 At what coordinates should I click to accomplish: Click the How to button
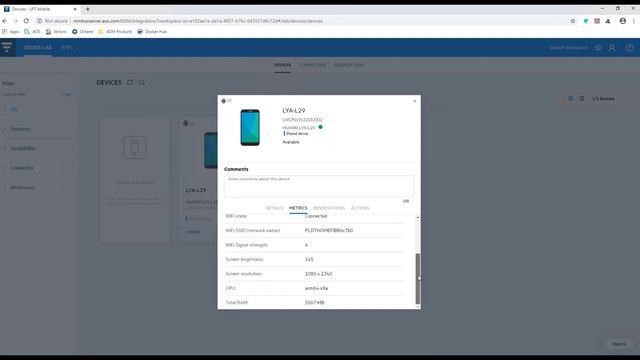pyautogui.click(x=619, y=344)
